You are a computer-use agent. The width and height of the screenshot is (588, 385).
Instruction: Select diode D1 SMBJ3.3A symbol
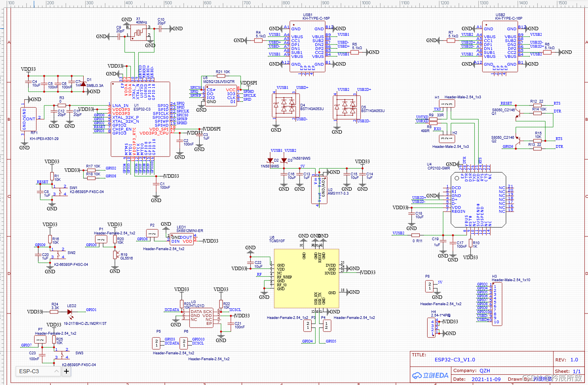(x=84, y=83)
